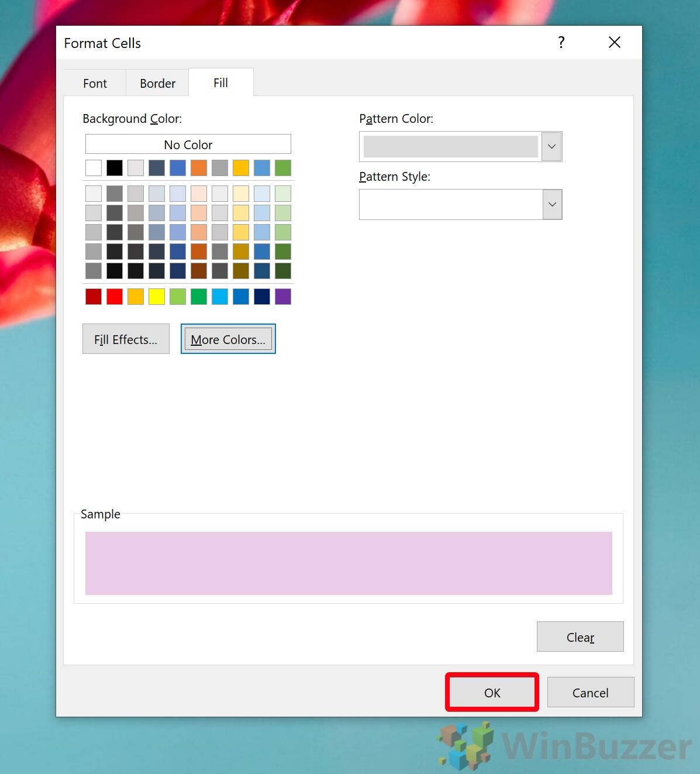Select the black background swatch
The width and height of the screenshot is (700, 774).
[x=115, y=168]
